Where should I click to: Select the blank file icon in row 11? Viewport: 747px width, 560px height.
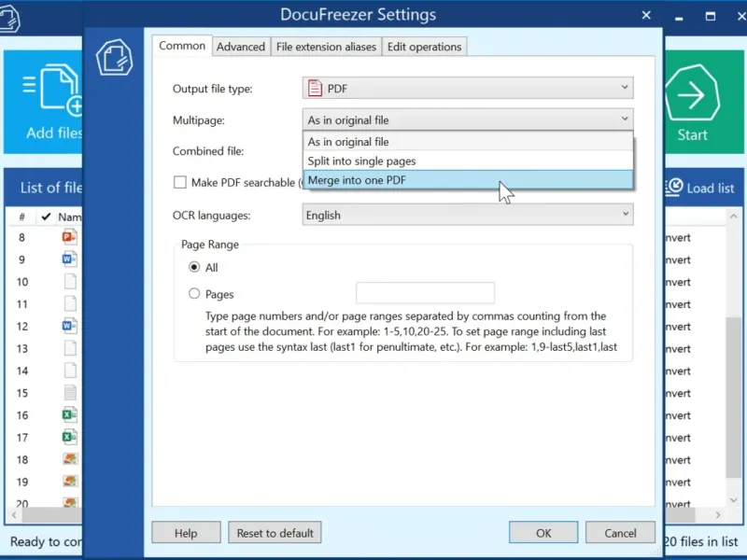[x=70, y=304]
